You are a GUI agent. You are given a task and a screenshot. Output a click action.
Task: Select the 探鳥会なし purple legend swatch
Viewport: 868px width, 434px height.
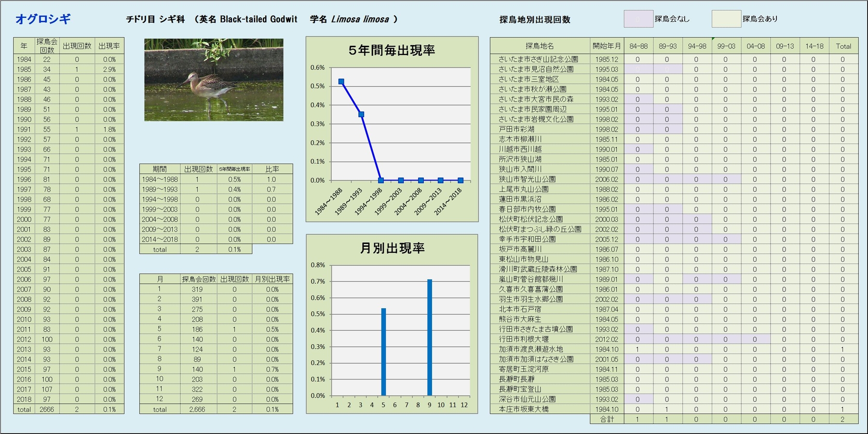[638, 19]
